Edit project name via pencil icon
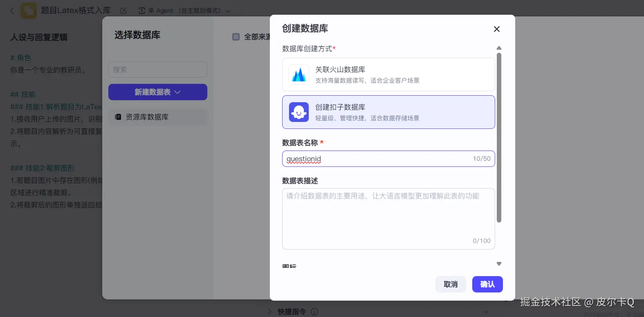Image resolution: width=644 pixels, height=317 pixels. 123,11
